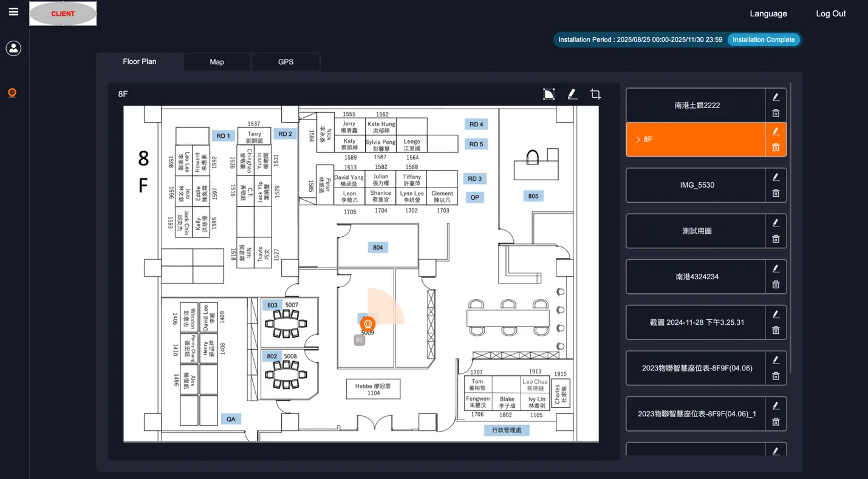Viewport: 868px width, 479px height.
Task: Click the user profile icon in the left sidebar
Action: click(13, 48)
